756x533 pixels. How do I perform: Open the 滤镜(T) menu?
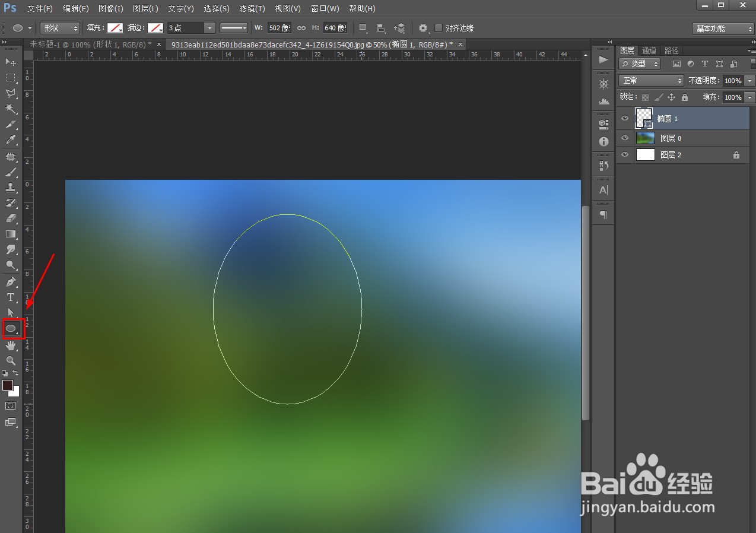pyautogui.click(x=252, y=8)
